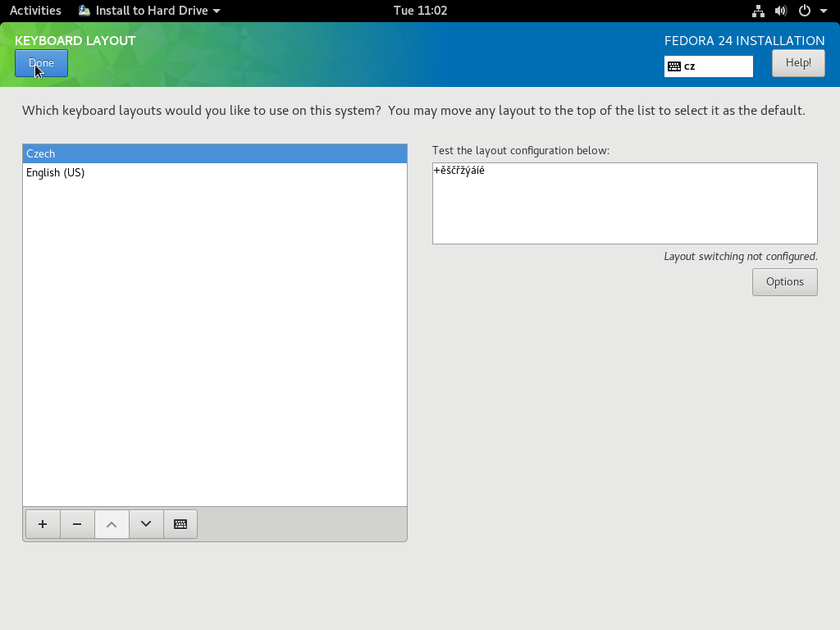The width and height of the screenshot is (840, 630).
Task: Click 'Test the layout configuration below:' label
Action: (521, 151)
